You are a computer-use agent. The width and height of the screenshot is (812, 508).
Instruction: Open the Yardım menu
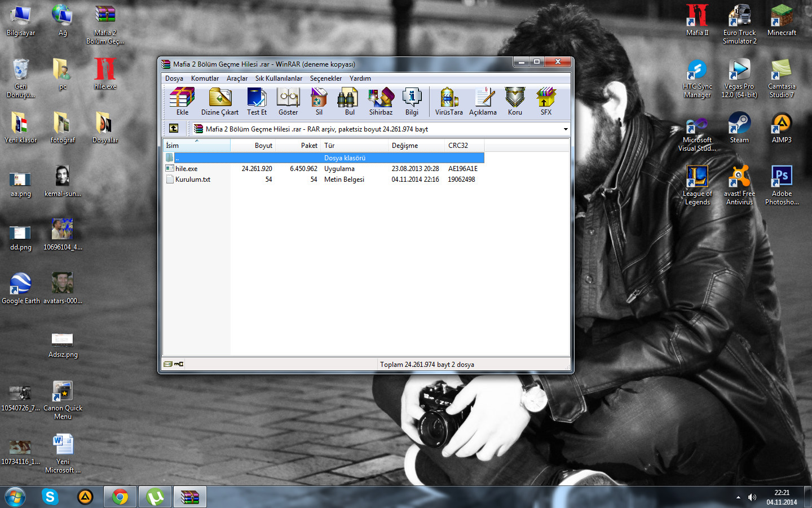[360, 78]
